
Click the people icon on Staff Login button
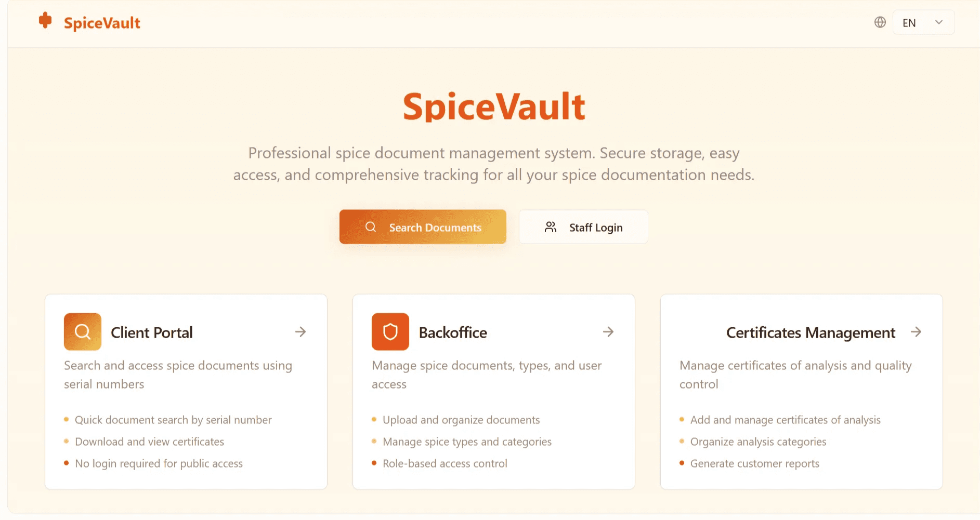tap(551, 226)
